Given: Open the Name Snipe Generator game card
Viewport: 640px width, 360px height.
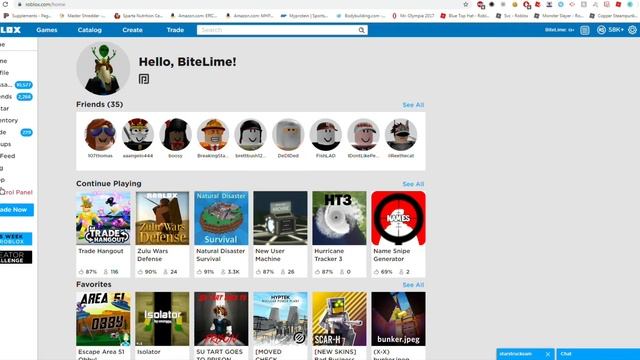Looking at the screenshot, I should click(x=398, y=234).
